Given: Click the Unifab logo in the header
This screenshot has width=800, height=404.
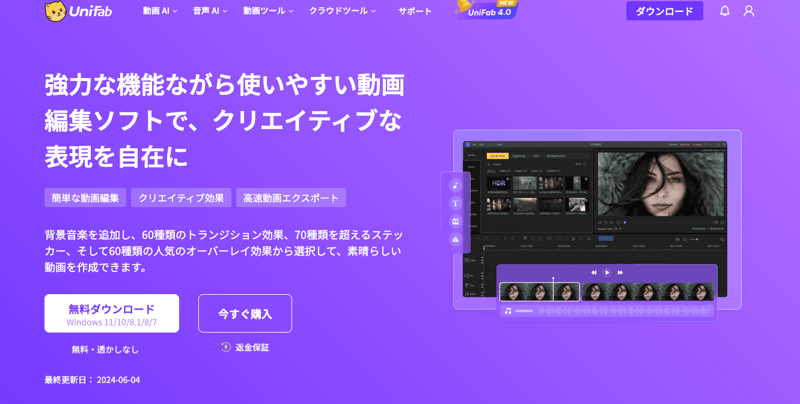Looking at the screenshot, I should pyautogui.click(x=78, y=11).
